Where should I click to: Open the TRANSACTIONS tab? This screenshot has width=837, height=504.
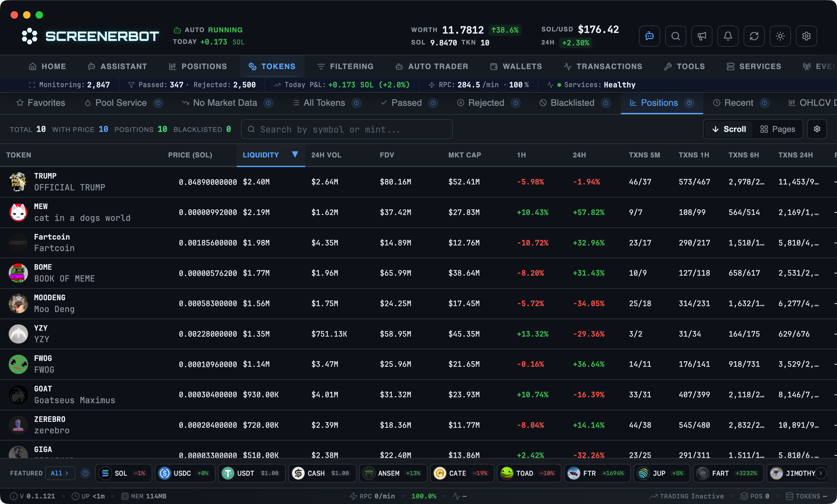603,67
